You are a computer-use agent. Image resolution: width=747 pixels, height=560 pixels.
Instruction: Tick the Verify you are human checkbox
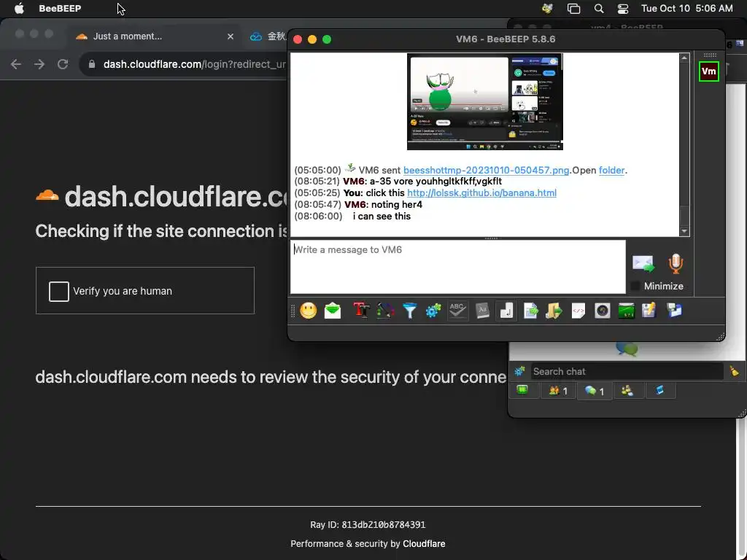(59, 292)
